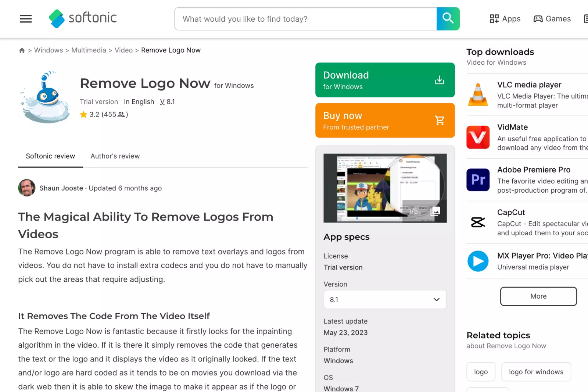Screen dimensions: 588x392
Task: Click the magnifier search button
Action: point(448,19)
